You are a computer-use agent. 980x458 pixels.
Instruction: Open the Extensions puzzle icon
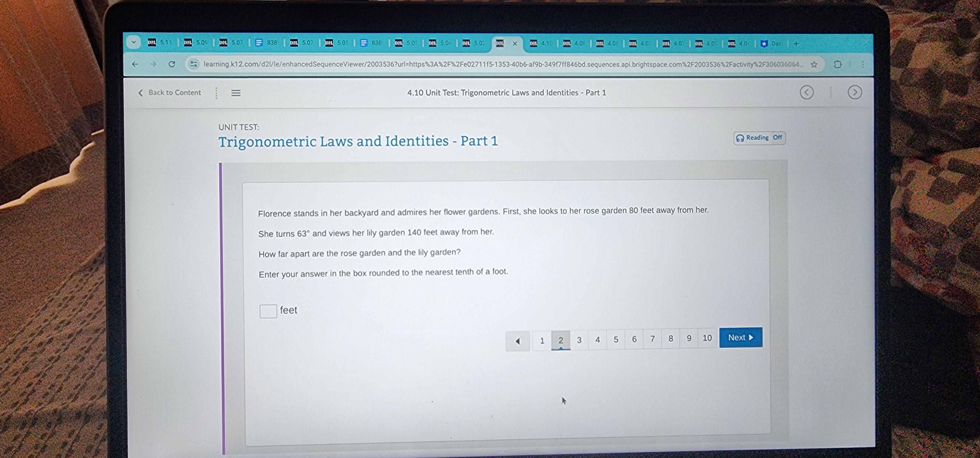[837, 64]
